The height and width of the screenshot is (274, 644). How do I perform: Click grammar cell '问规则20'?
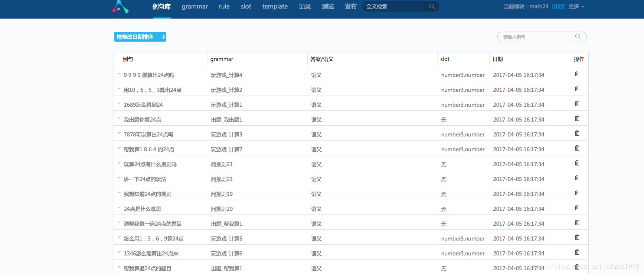222,209
